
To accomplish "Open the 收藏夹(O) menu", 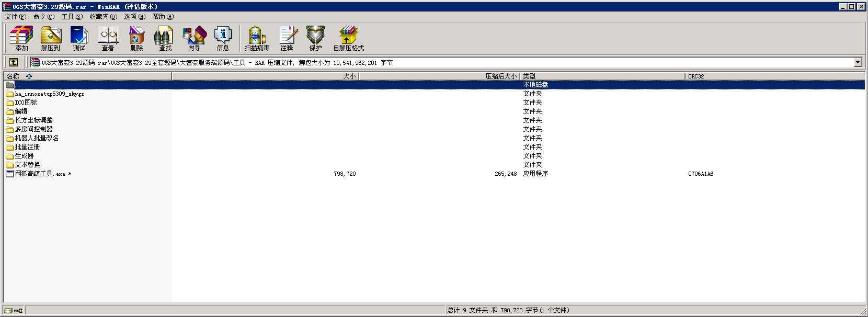I will [x=103, y=17].
